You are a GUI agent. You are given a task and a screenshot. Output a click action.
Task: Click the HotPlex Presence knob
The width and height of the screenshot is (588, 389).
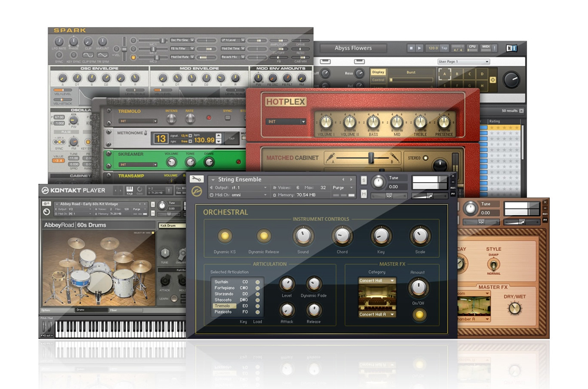(443, 122)
